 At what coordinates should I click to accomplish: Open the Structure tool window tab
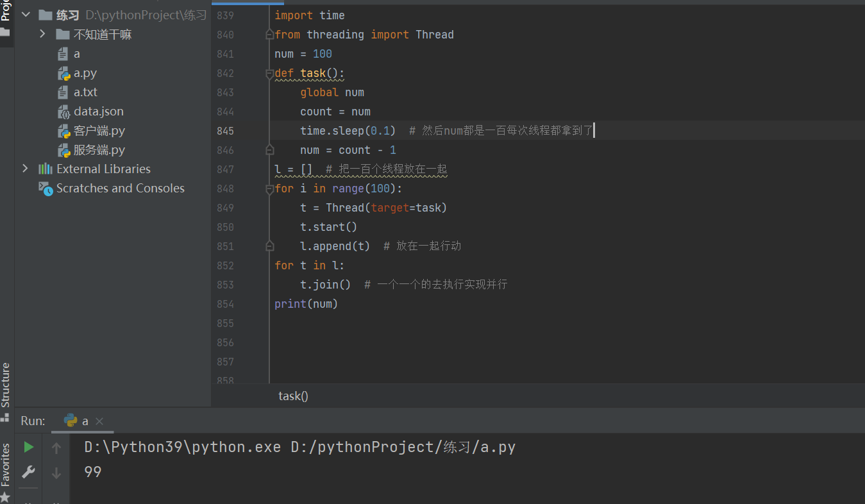pos(6,391)
